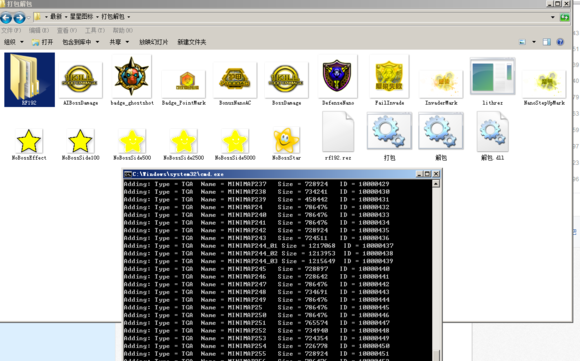Open the 查看 menu
This screenshot has height=361, width=580.
click(67, 30)
